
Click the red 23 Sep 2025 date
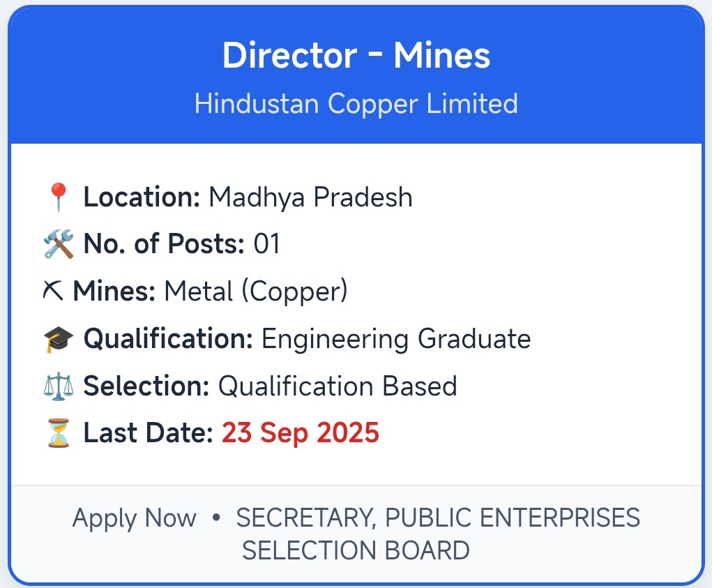301,433
